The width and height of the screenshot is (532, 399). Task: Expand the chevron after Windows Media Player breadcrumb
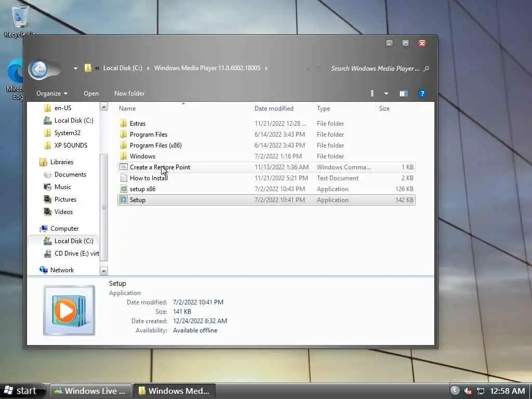tap(266, 68)
